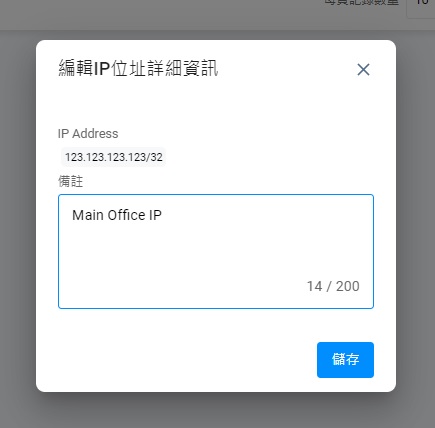
Task: Click the IP Address field label
Action: (88, 134)
